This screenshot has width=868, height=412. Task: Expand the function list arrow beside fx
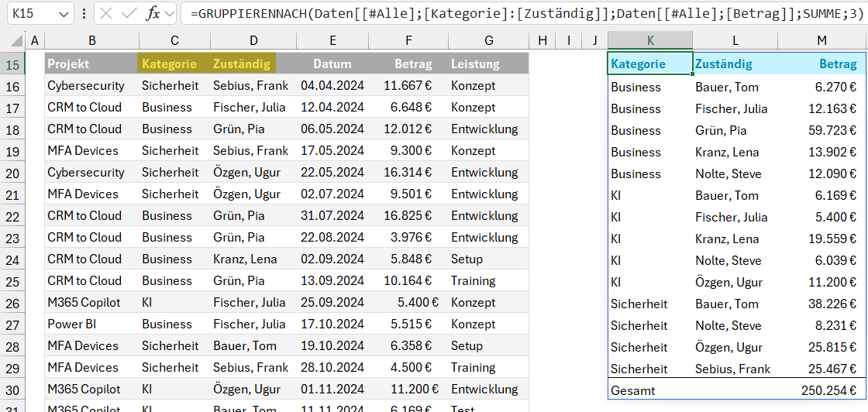coord(169,14)
